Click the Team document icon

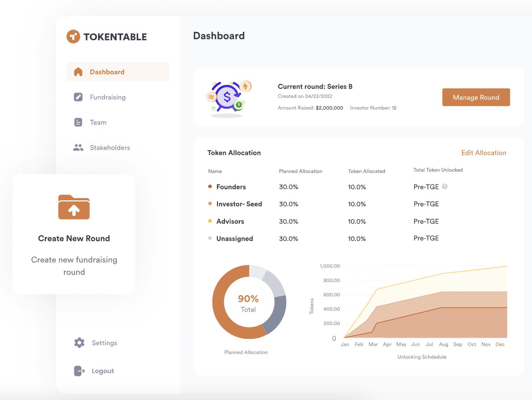78,122
